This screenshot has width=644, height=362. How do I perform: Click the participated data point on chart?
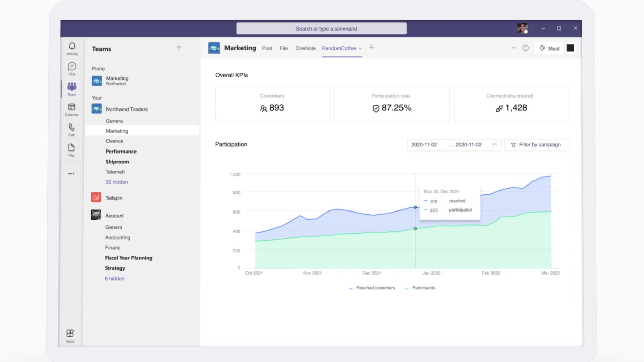(415, 229)
